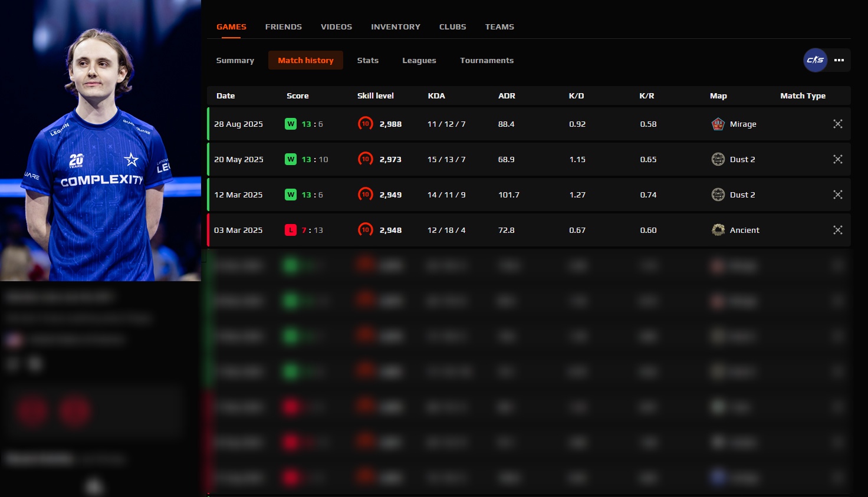View the Stats section
Screen dimensions: 868x497
pyautogui.click(x=368, y=60)
